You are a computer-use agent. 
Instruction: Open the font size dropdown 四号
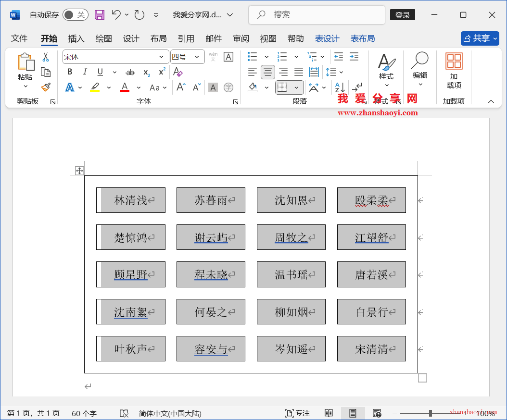(197, 57)
